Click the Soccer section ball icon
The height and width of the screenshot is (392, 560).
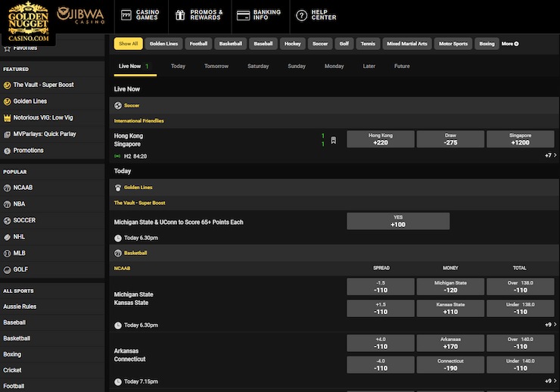tap(118, 105)
